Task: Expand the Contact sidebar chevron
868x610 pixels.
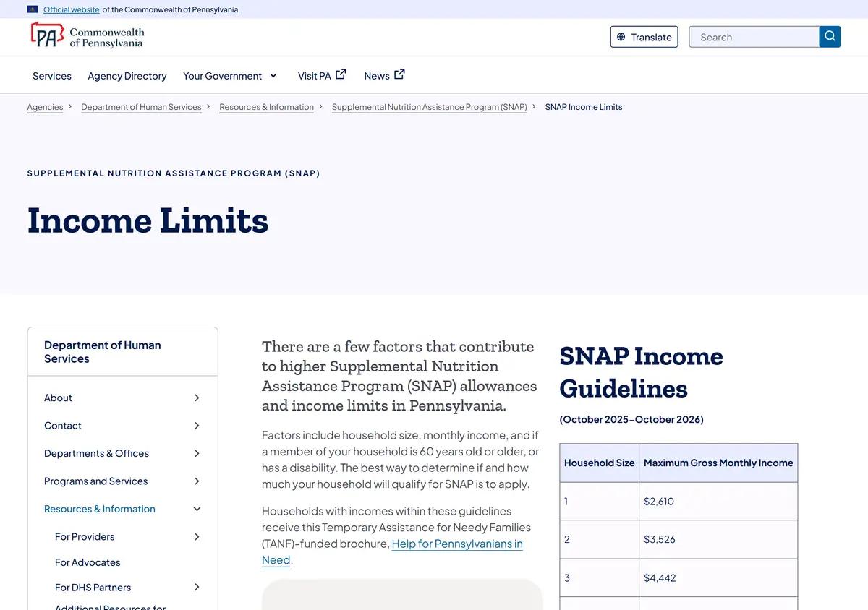Action: (197, 426)
